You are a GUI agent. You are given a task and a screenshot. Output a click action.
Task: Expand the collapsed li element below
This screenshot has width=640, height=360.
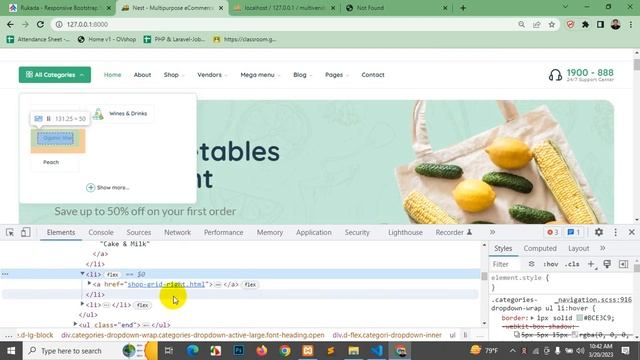(x=82, y=304)
